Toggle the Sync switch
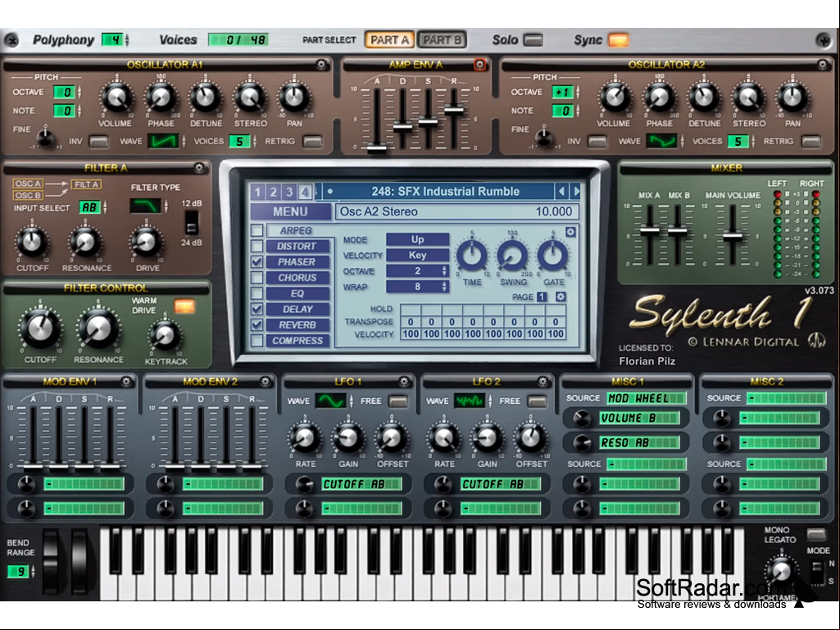Viewport: 840px width, 630px height. coord(618,40)
